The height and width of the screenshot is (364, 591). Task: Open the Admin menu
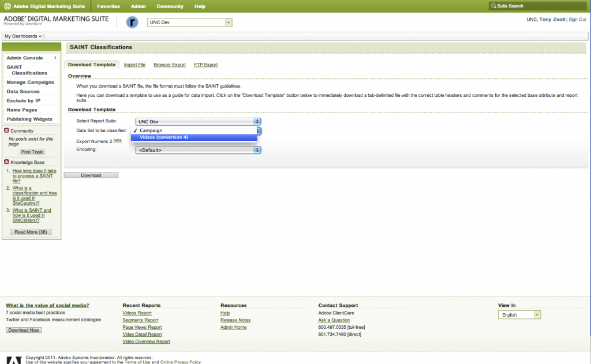click(139, 6)
